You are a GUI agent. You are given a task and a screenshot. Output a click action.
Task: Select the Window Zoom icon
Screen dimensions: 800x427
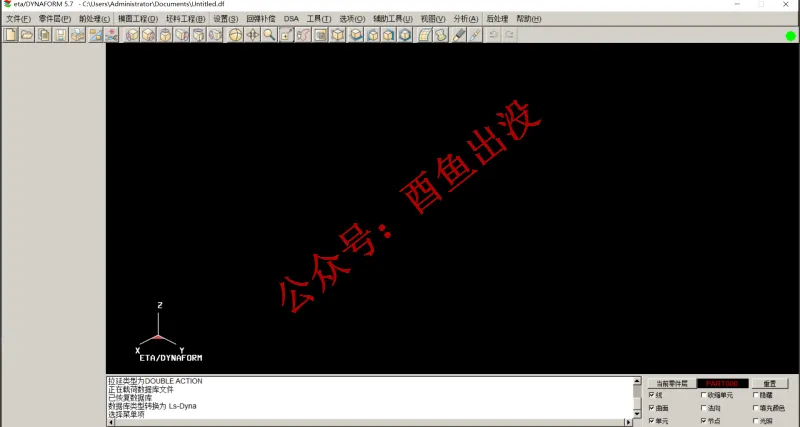click(x=286, y=35)
